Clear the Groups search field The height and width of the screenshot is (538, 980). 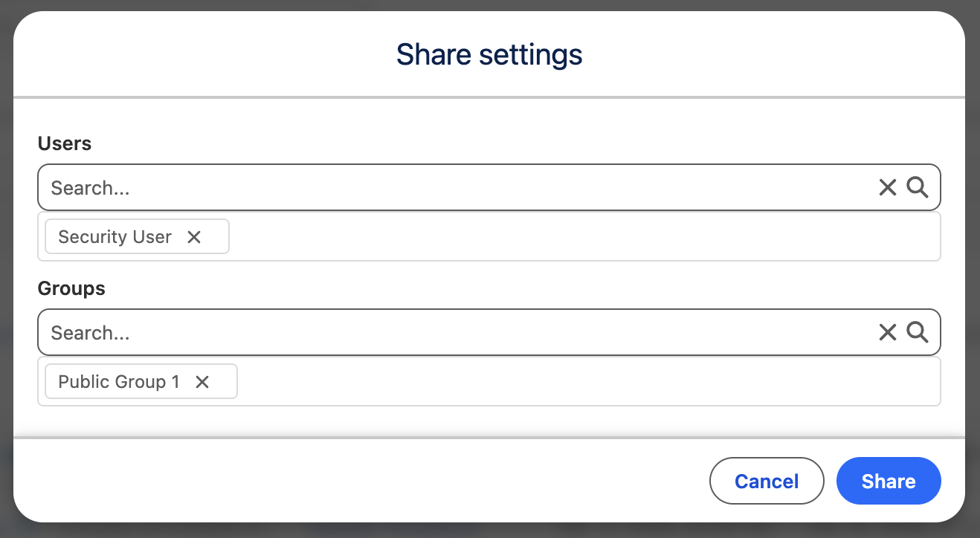tap(888, 332)
